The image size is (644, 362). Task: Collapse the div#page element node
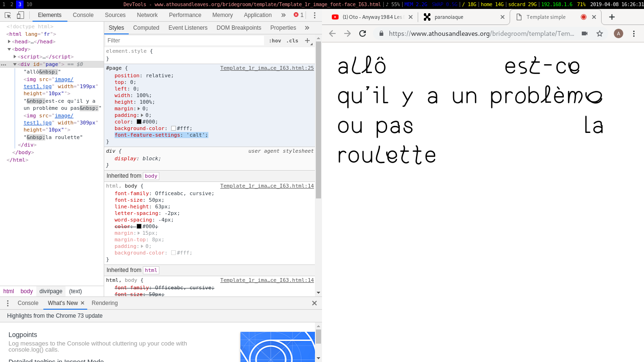[x=15, y=64]
